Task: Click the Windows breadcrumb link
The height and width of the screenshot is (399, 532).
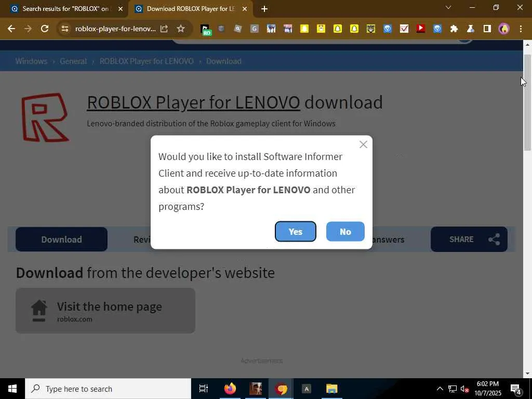Action: pyautogui.click(x=31, y=61)
